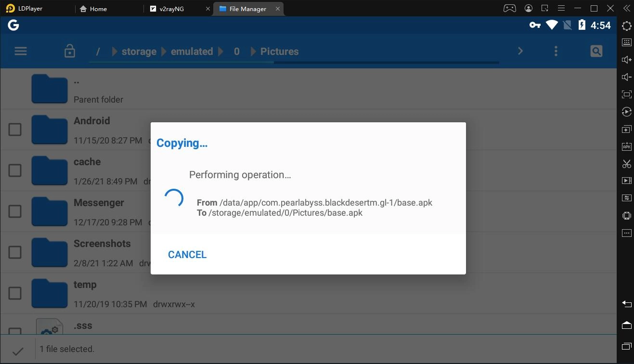Open the keyboard mapping tool
Viewport: 634px width, 364px height.
(626, 42)
